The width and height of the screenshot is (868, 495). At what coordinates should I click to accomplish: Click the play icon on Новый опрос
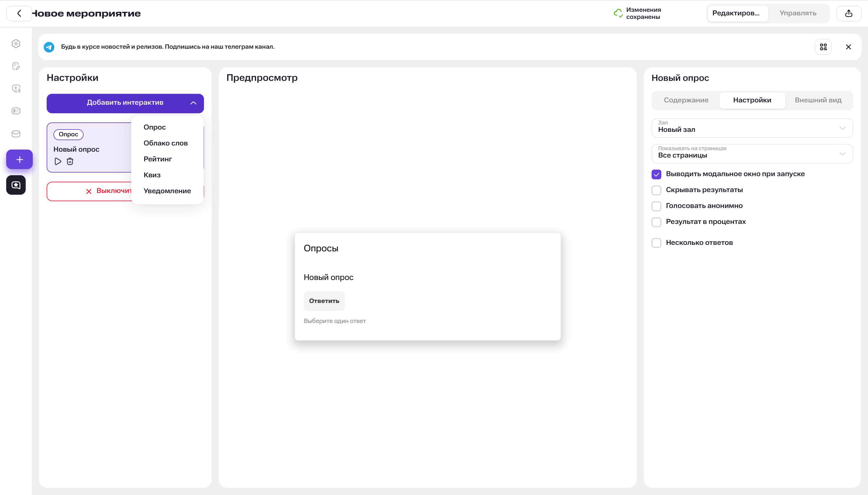pyautogui.click(x=58, y=161)
